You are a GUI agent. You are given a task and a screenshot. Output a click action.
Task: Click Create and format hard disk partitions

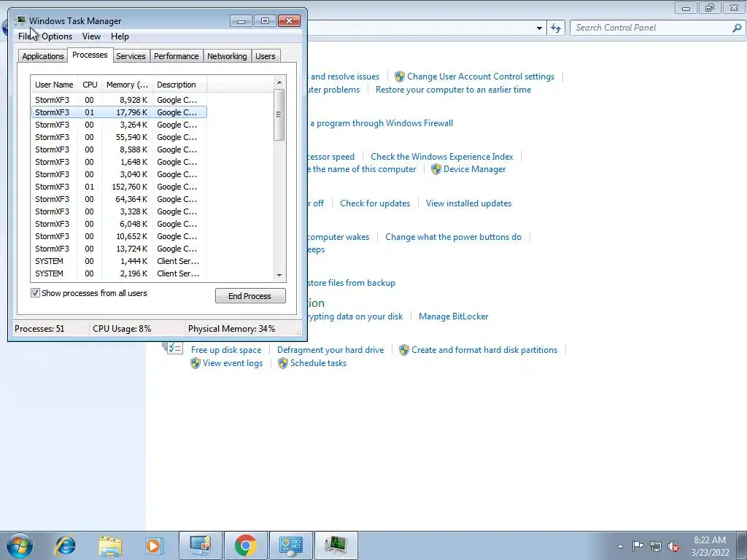tap(484, 350)
